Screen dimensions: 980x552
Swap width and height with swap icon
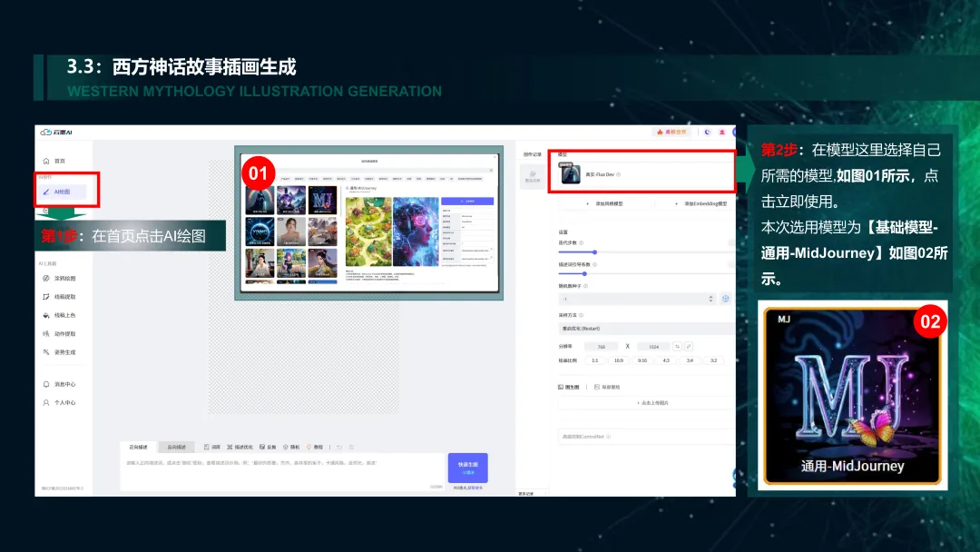[x=677, y=347]
